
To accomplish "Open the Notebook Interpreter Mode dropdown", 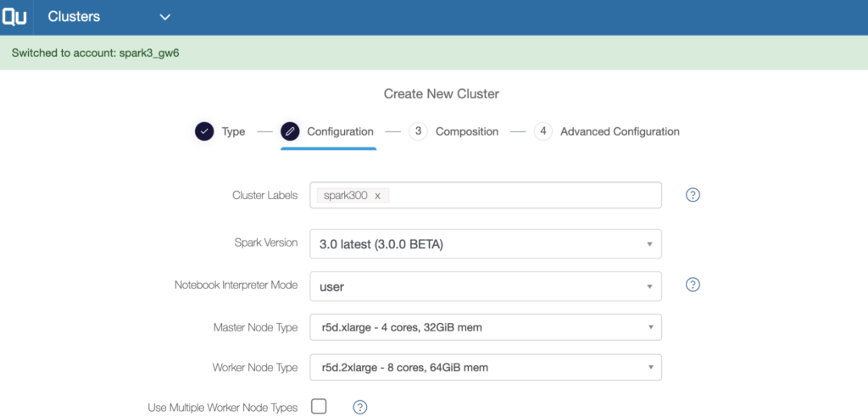I will click(486, 286).
